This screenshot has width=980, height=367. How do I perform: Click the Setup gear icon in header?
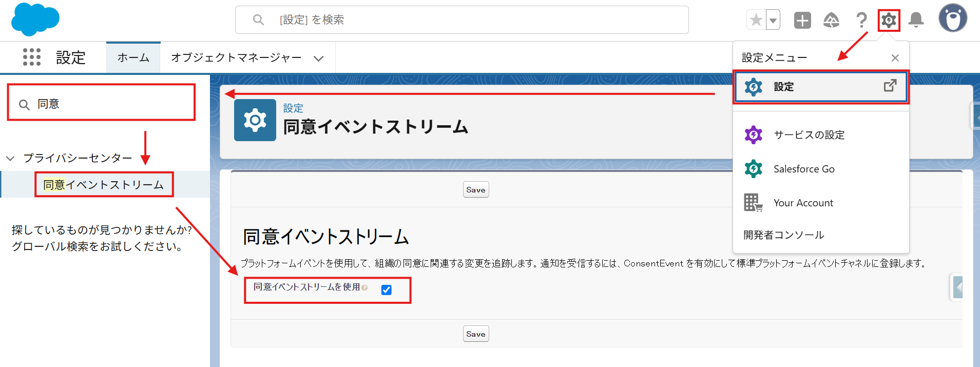[x=889, y=20]
